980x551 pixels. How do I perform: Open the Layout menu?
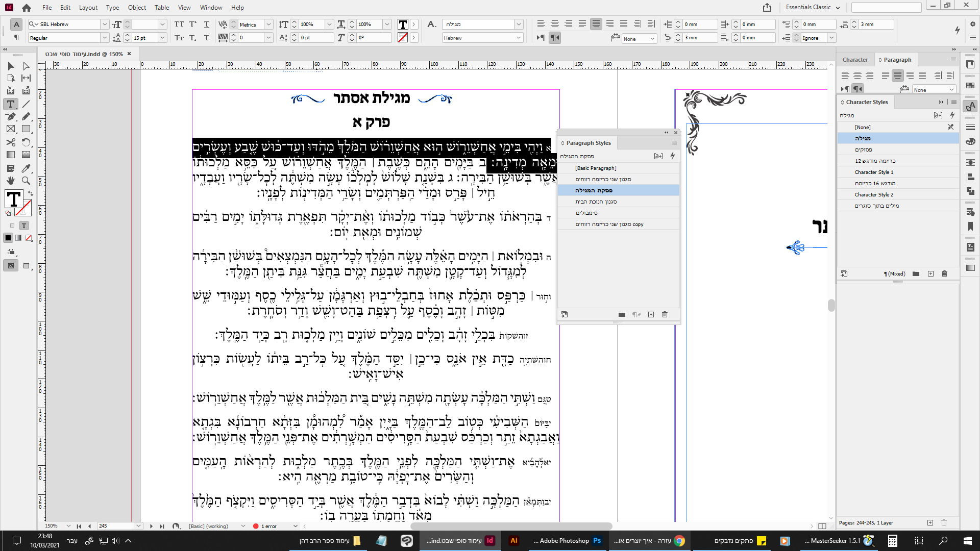pos(88,8)
